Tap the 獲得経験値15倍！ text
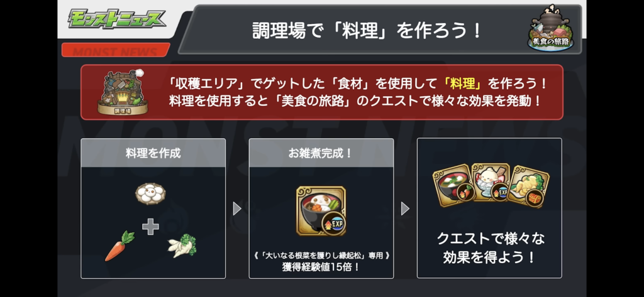 (x=321, y=267)
